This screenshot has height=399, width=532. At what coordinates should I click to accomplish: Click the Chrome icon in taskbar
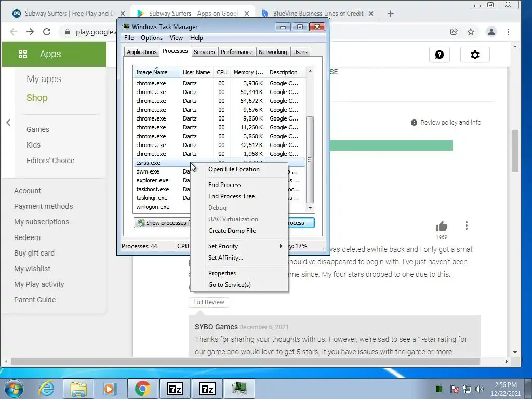pos(142,389)
